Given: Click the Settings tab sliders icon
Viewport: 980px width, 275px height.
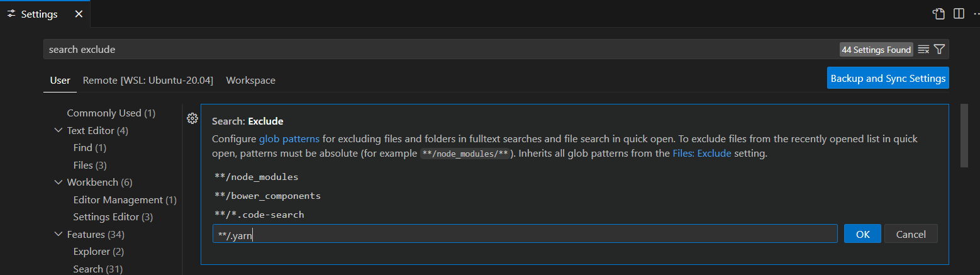Looking at the screenshot, I should pyautogui.click(x=11, y=14).
